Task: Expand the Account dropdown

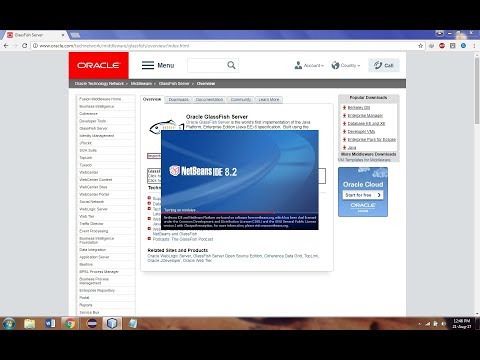Action: coord(309,65)
